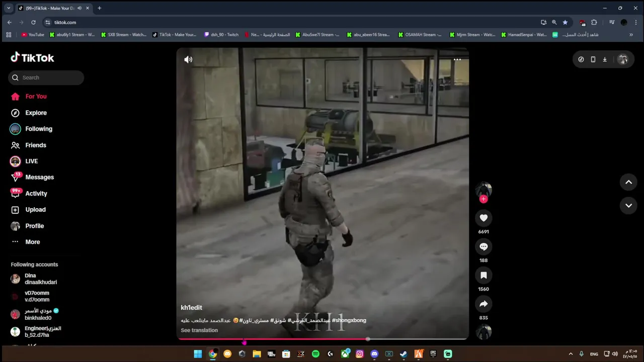The height and width of the screenshot is (362, 644).
Task: Click the tiktok.com address bar
Action: point(292,22)
